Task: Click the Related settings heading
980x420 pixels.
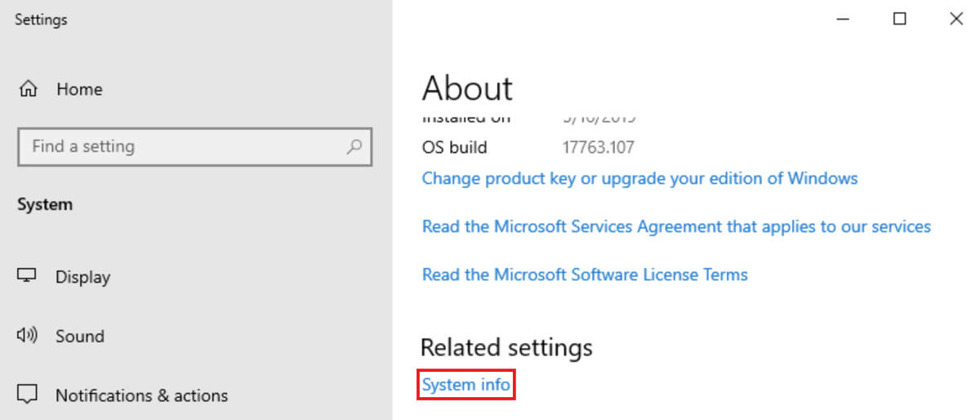Action: 506,348
